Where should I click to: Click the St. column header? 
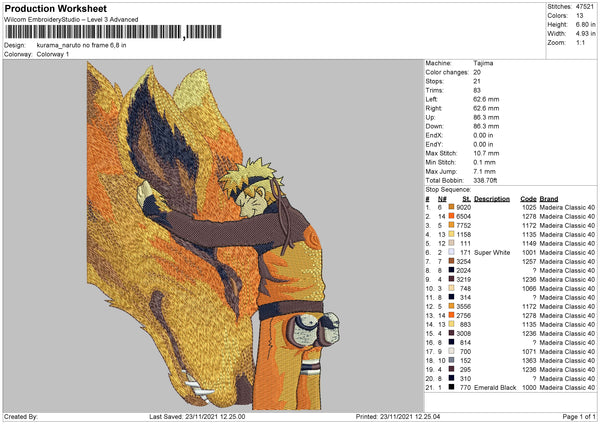466,199
